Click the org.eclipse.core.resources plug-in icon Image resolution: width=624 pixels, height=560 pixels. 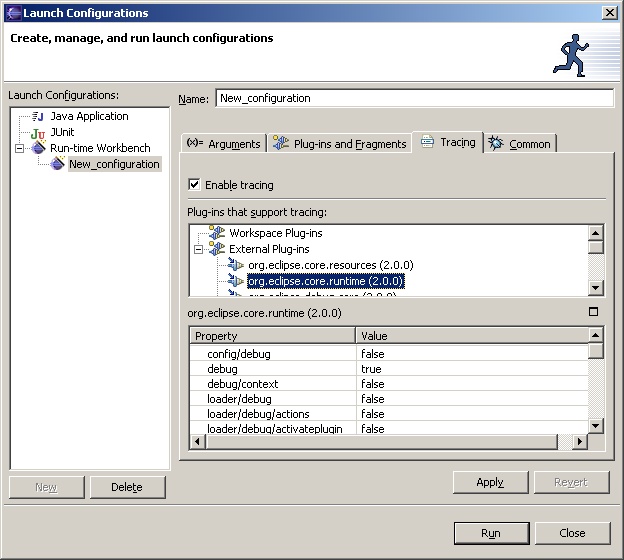236,265
